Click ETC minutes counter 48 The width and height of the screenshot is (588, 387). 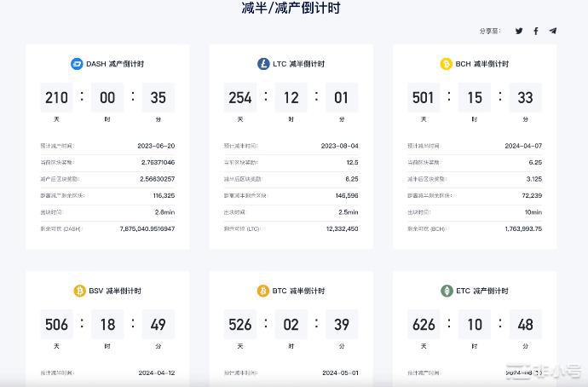tap(526, 325)
